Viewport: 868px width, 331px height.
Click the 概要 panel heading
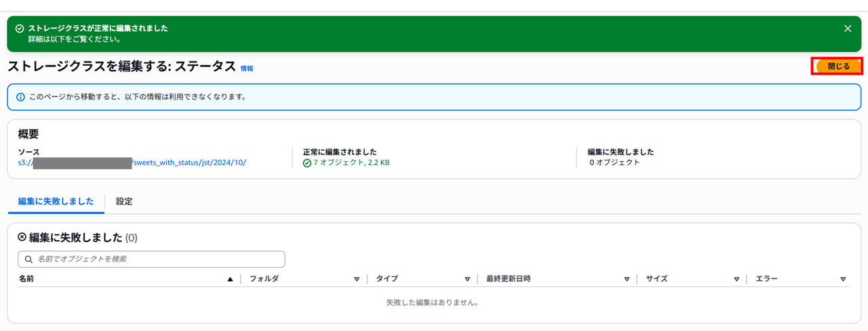click(28, 134)
